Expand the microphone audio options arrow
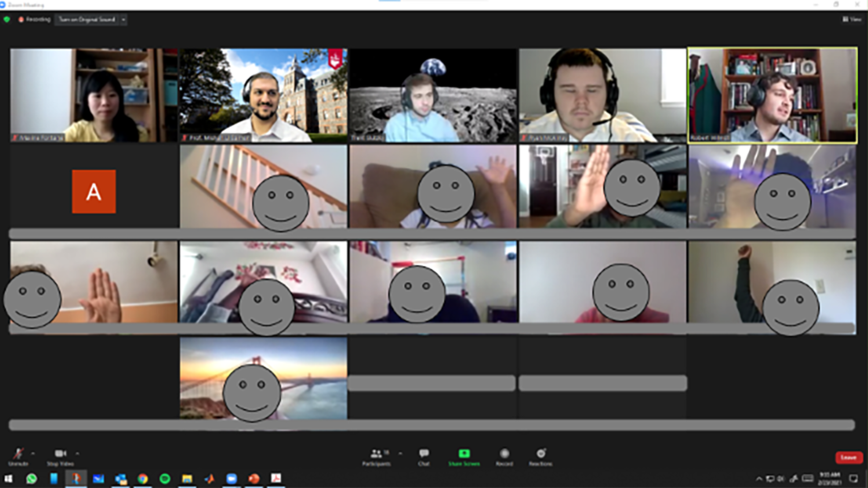 [33, 453]
